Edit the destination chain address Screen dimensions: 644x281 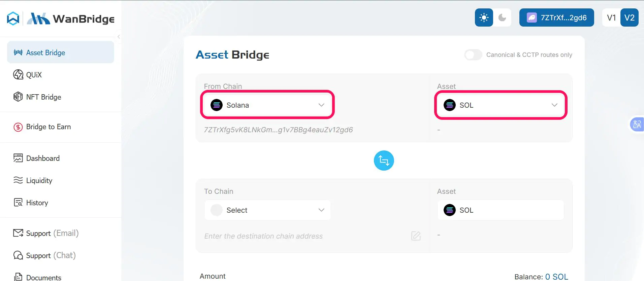[416, 236]
